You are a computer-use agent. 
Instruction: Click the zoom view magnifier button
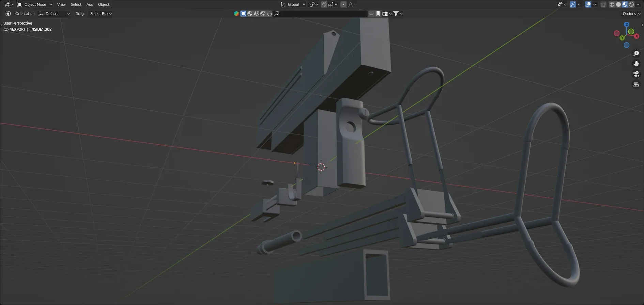(x=636, y=53)
